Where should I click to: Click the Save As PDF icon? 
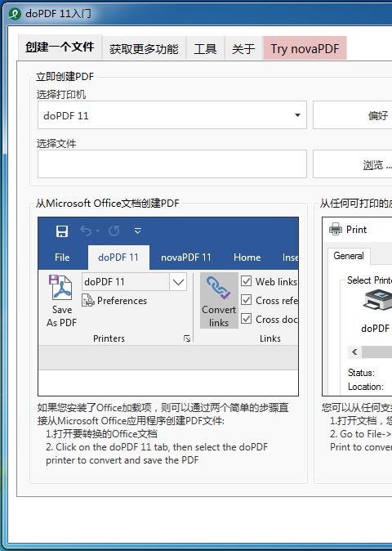(x=61, y=288)
